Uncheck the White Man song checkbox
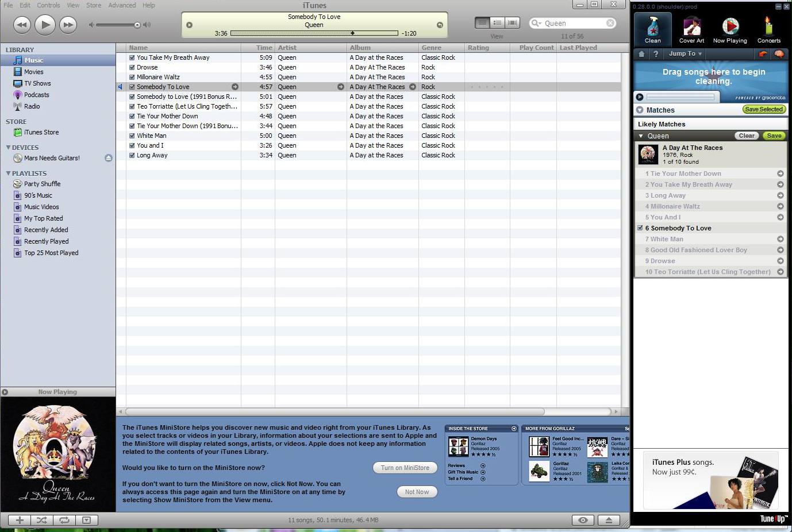Screen dimensions: 792x532 click(x=132, y=136)
